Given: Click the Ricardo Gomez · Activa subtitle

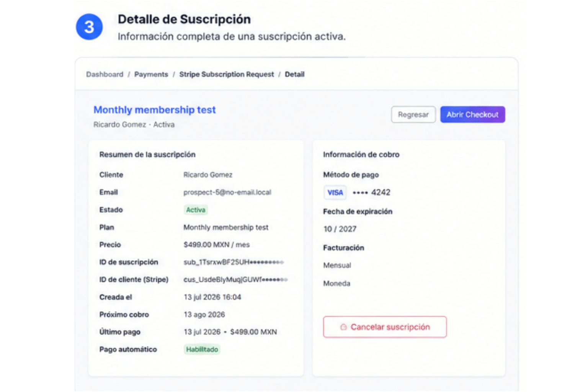Looking at the screenshot, I should point(134,124).
